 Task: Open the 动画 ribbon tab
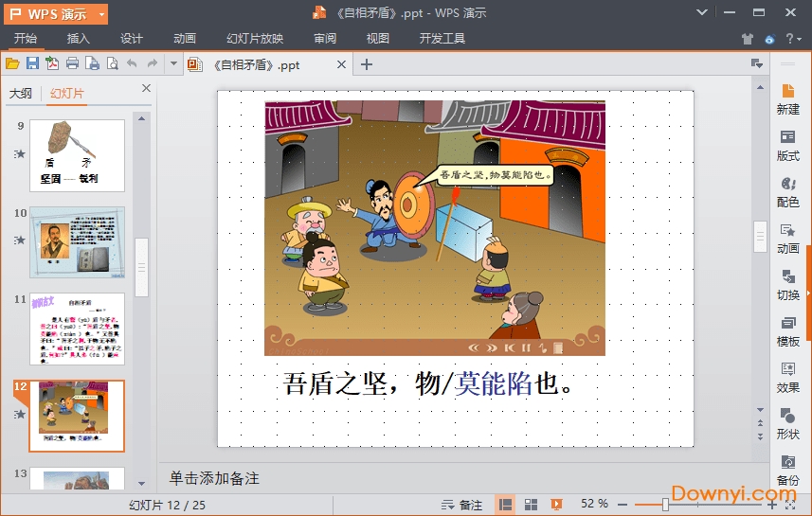185,38
